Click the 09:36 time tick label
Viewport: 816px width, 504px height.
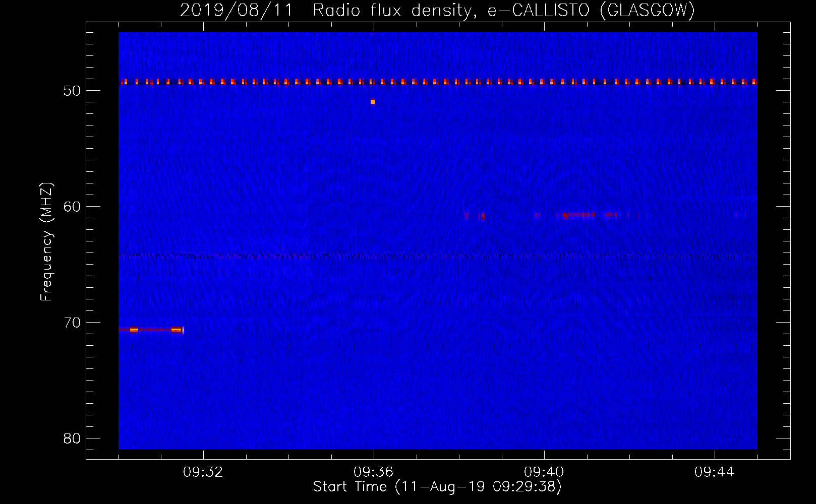(x=374, y=472)
